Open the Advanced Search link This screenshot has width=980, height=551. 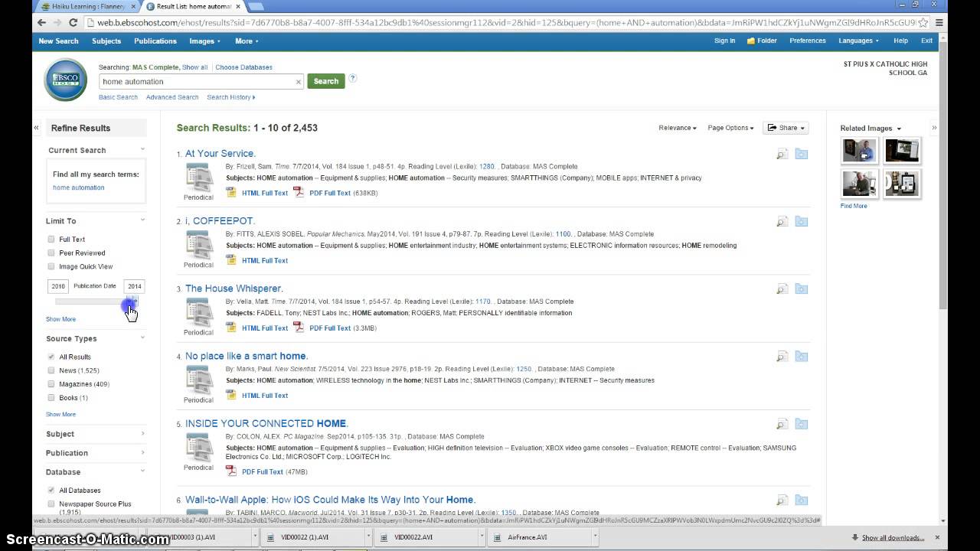172,97
